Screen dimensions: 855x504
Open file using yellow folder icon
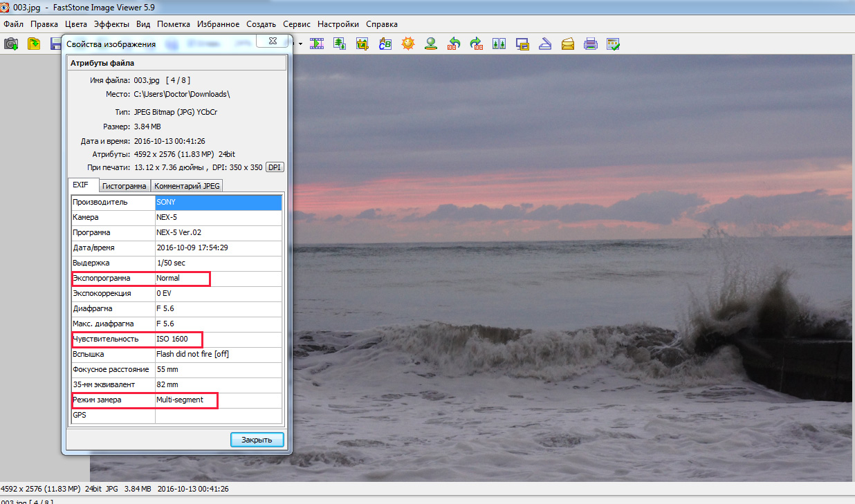(34, 44)
